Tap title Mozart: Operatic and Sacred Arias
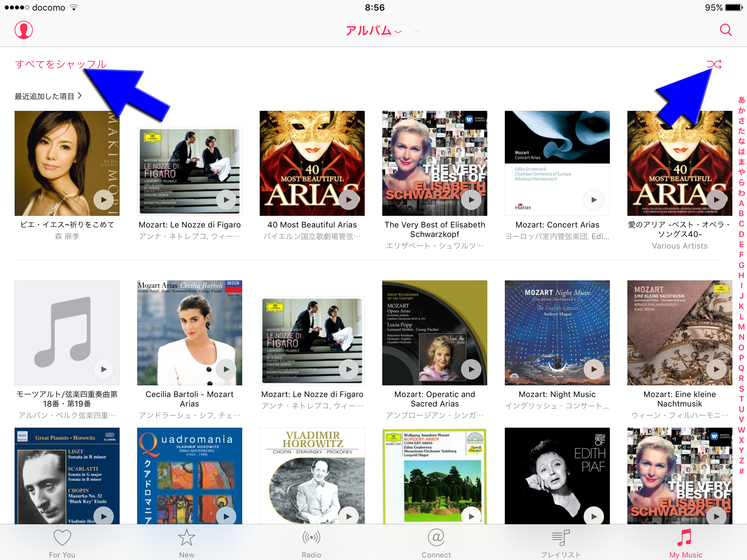This screenshot has height=560, width=747. [x=435, y=399]
